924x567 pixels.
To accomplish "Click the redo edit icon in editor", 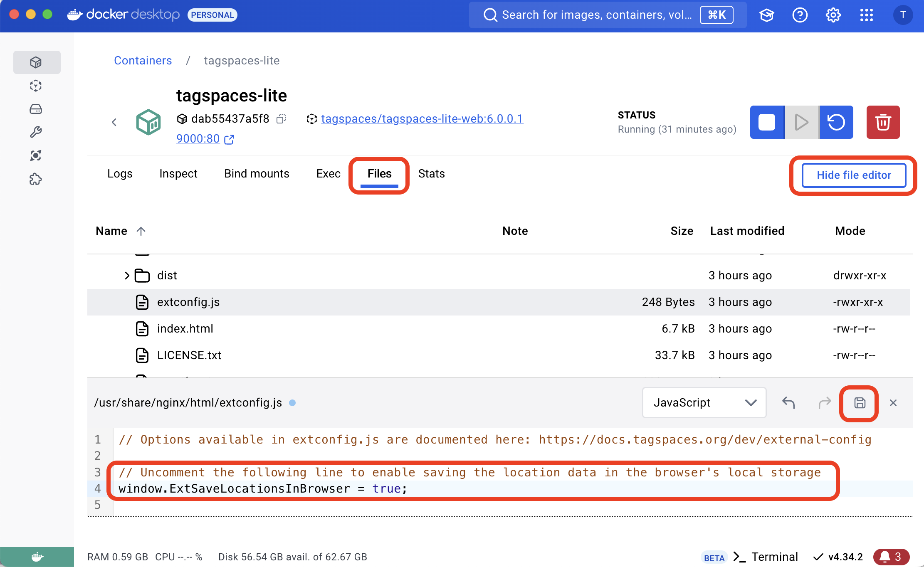I will coord(824,402).
